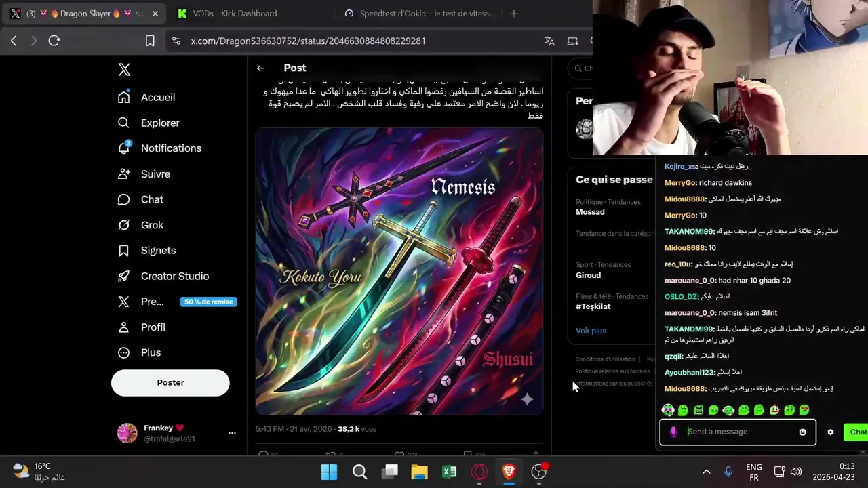Open Explorer search icon in sidebar
The height and width of the screenshot is (488, 868).
coord(123,123)
